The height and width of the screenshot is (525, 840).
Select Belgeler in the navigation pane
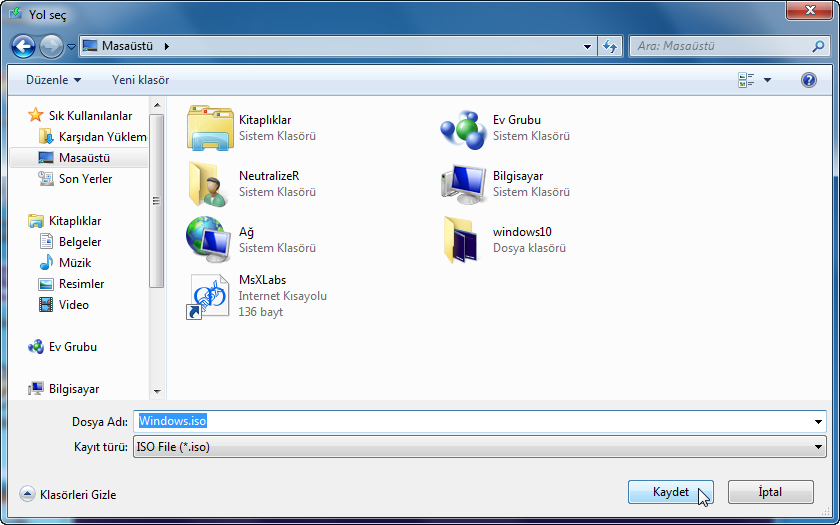(x=80, y=242)
